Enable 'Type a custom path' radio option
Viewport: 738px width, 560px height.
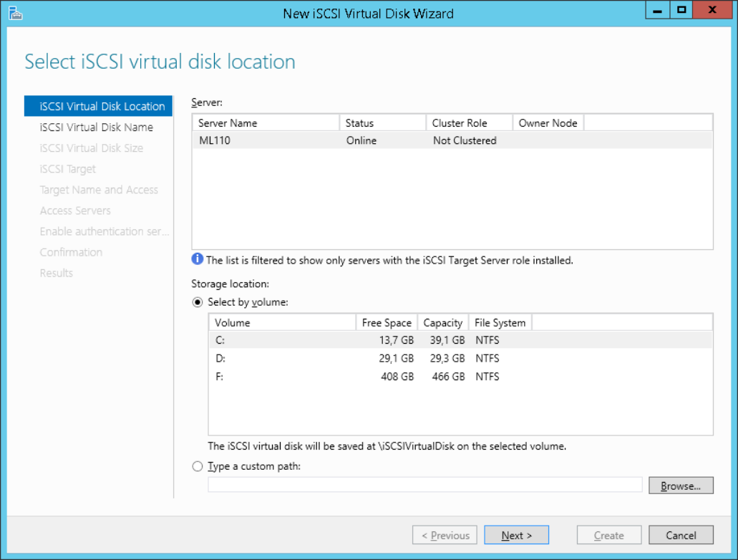coord(198,466)
